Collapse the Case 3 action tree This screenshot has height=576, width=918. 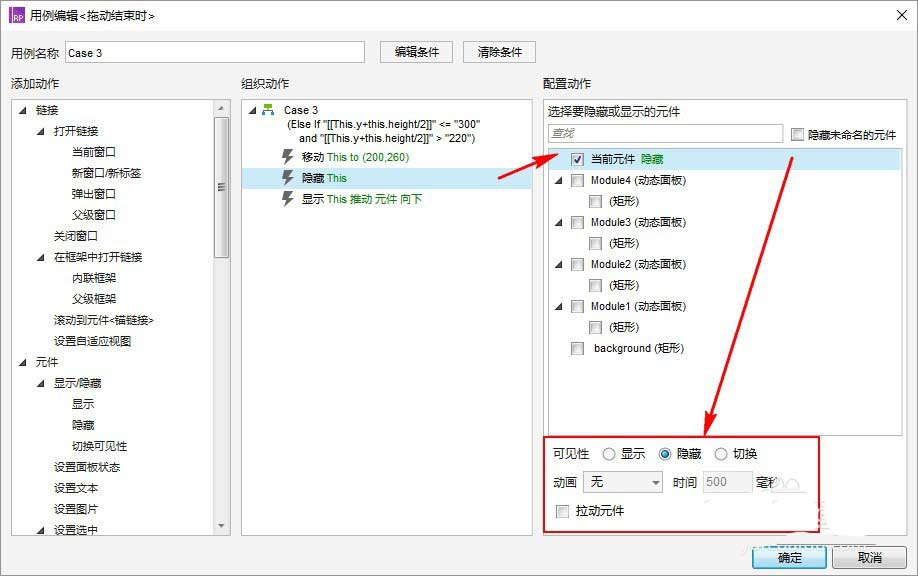point(252,110)
